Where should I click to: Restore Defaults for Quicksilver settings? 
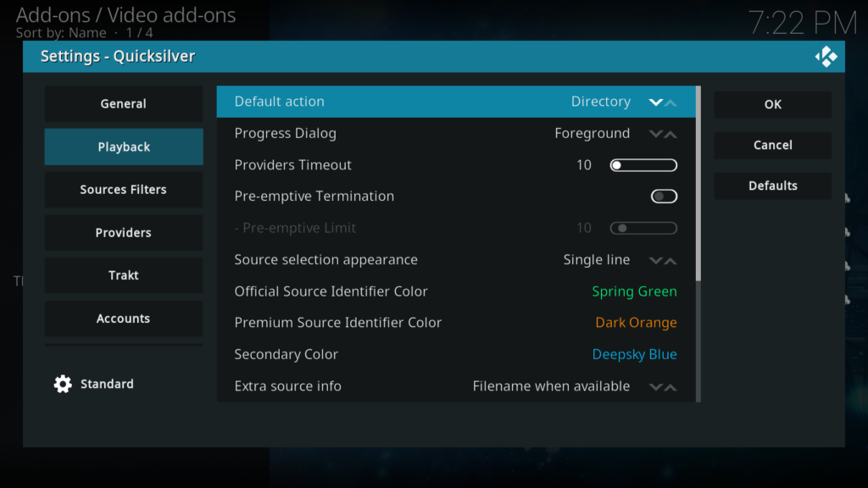tap(772, 186)
